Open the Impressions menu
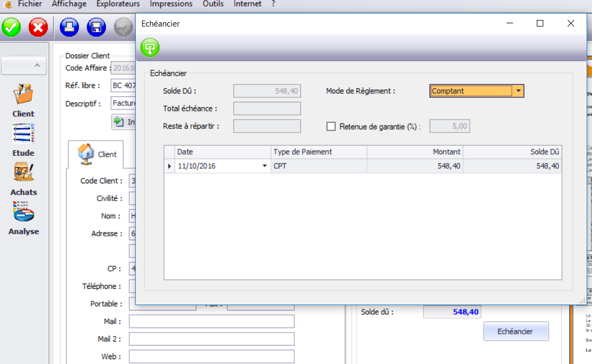The width and height of the screenshot is (592, 364). point(171,4)
